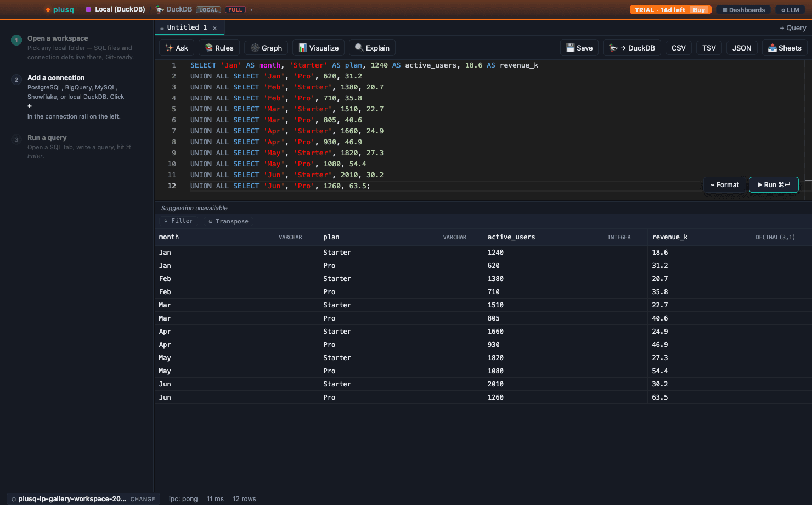The image size is (812, 505).
Task: Click the plan column header
Action: click(401, 237)
